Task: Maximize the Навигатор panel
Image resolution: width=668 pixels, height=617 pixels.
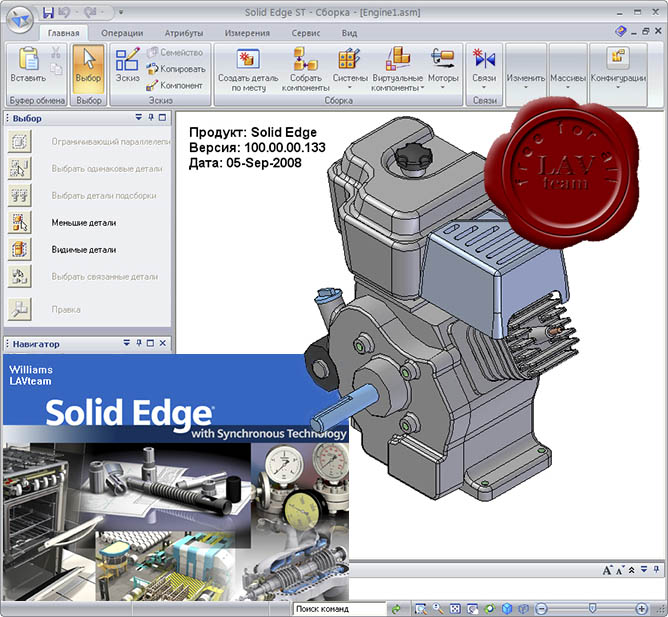Action: [x=150, y=343]
